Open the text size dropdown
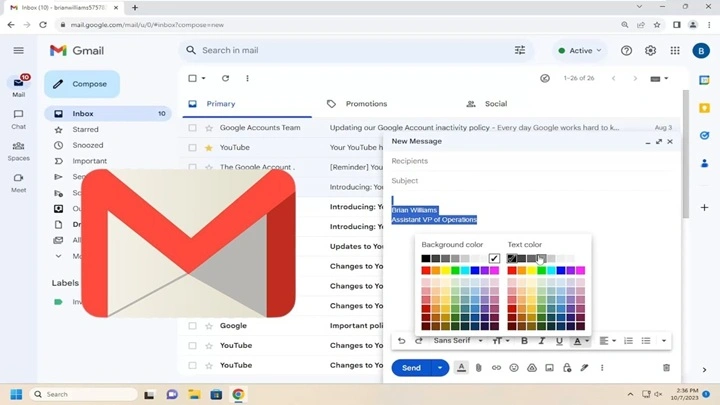This screenshot has height=405, width=720. pos(501,341)
